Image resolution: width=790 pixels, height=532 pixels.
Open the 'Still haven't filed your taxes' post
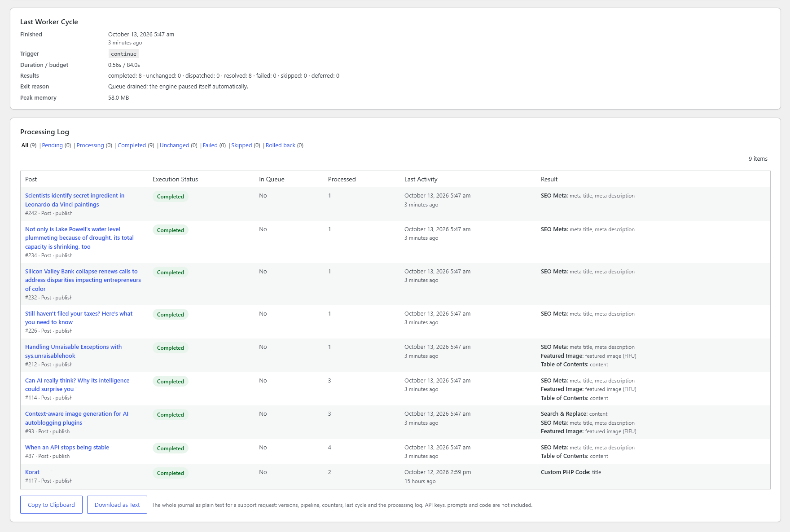(79, 318)
